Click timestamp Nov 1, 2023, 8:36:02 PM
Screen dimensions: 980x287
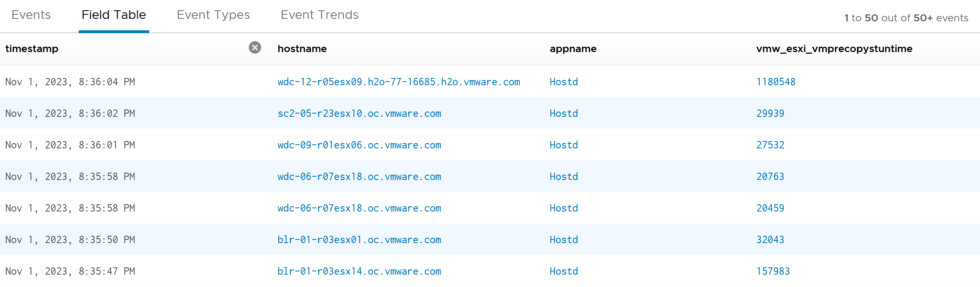tap(70, 114)
